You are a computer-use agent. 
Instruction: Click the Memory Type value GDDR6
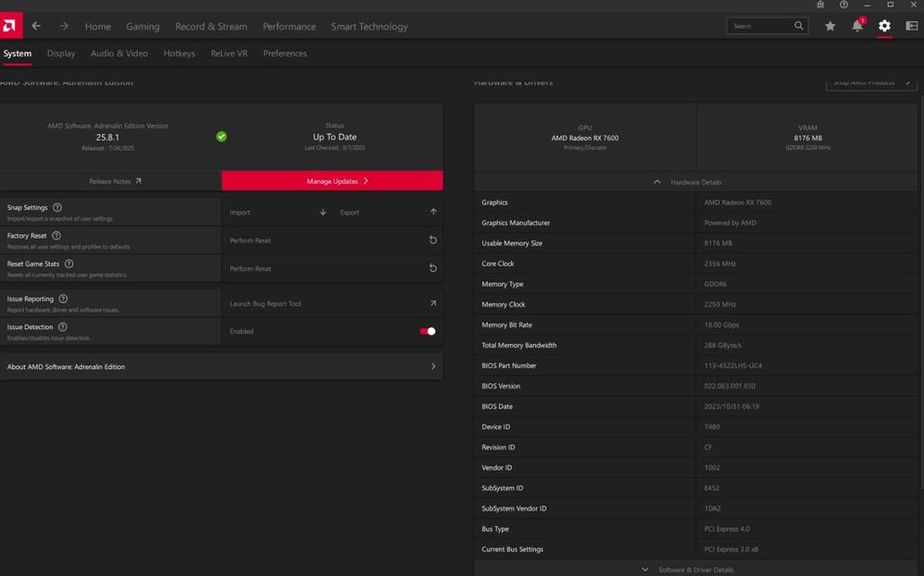(715, 284)
